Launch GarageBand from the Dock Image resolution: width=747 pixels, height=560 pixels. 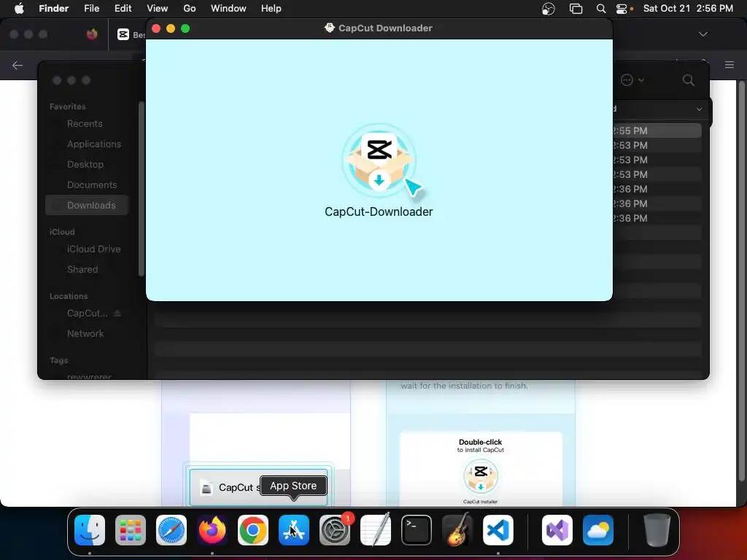(x=457, y=529)
